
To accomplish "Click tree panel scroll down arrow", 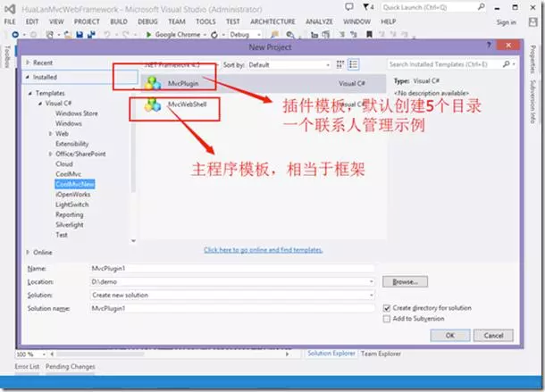I will click(133, 240).
